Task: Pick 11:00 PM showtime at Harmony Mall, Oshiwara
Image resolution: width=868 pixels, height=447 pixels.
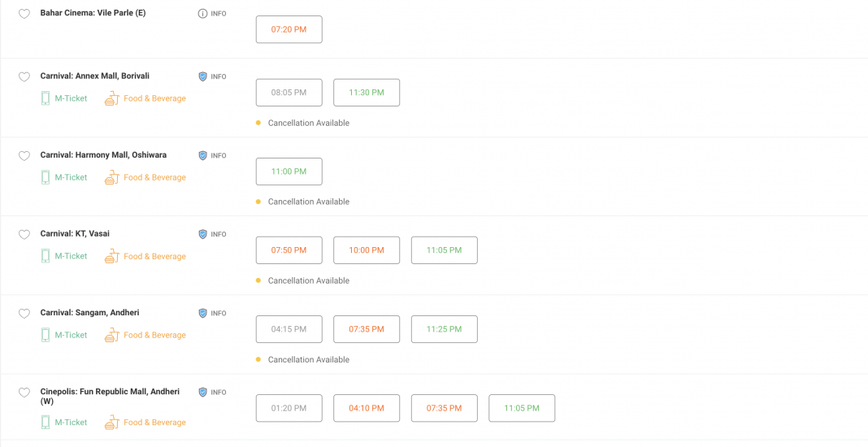Action: point(289,171)
